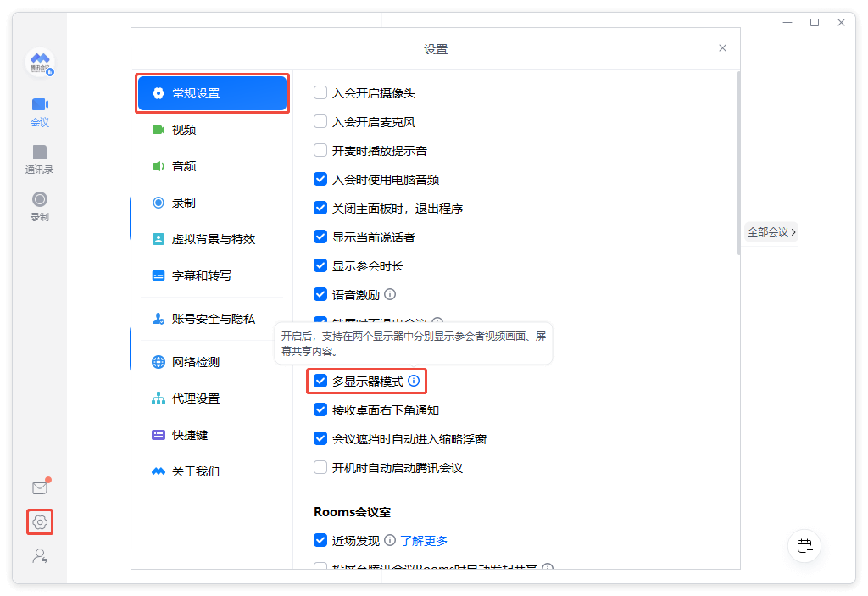This screenshot has height=596, width=868.
Task: Open 账号安全与隐私 settings tab
Action: tap(213, 319)
